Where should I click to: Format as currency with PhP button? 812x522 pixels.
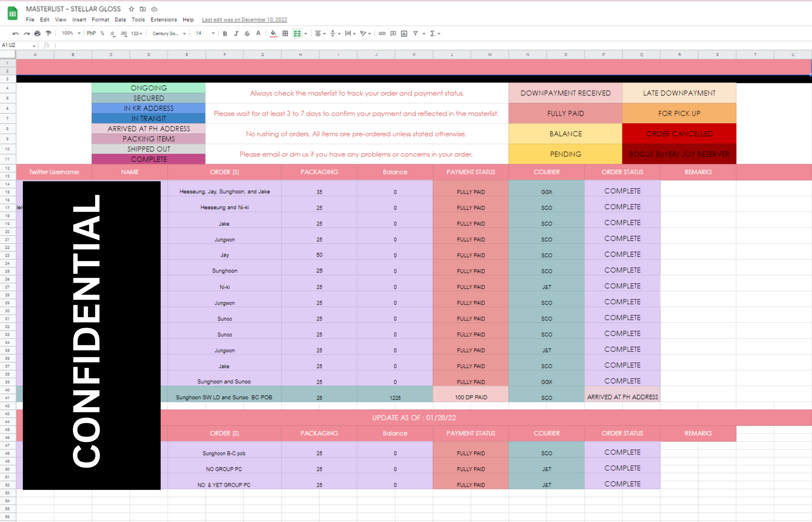[x=91, y=33]
